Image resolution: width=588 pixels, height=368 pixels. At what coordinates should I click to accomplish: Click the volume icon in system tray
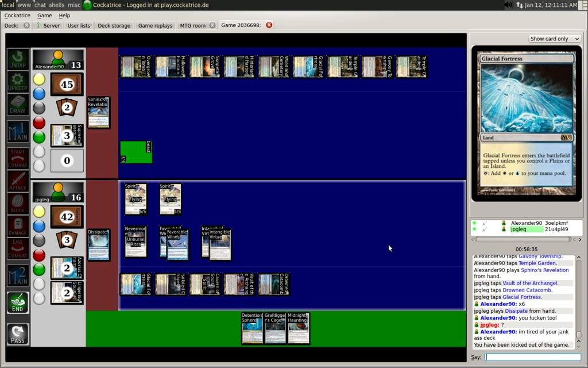coord(508,5)
